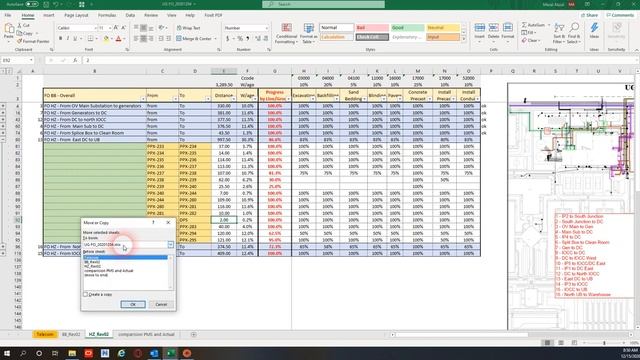Switch to the Telecom sheet tab

click(45, 334)
